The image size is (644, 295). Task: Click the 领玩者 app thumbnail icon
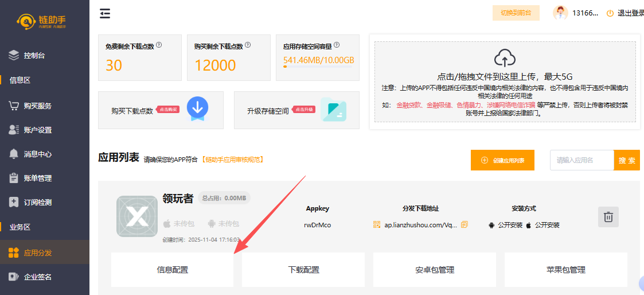[x=136, y=216]
